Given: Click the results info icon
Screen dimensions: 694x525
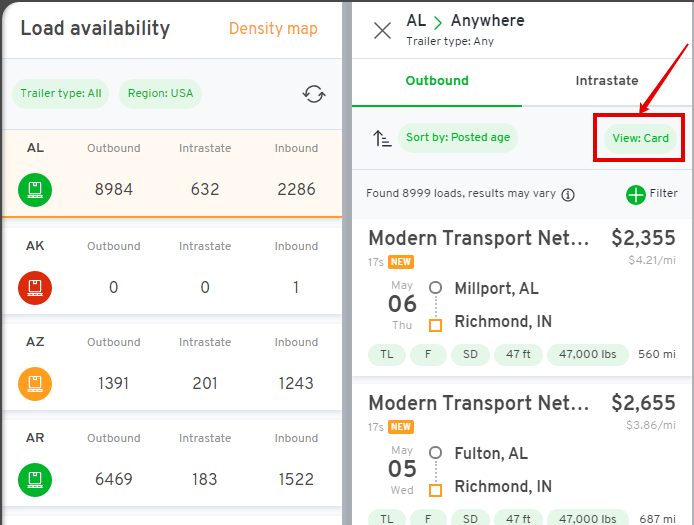Looking at the screenshot, I should (568, 194).
